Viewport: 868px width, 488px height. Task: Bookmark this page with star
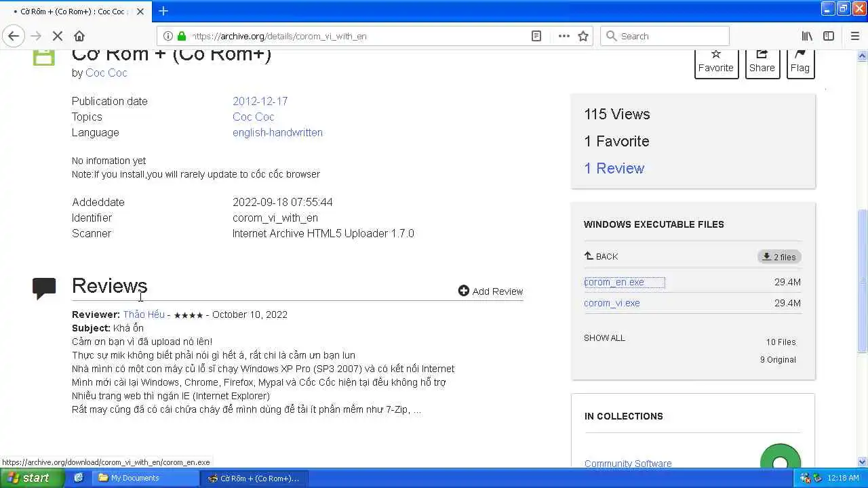click(x=583, y=36)
